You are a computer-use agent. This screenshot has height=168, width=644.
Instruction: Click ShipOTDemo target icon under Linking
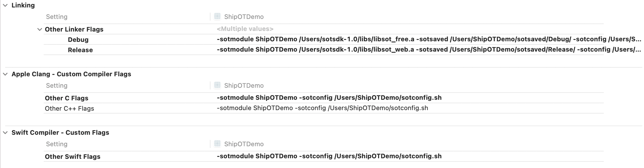coord(217,16)
